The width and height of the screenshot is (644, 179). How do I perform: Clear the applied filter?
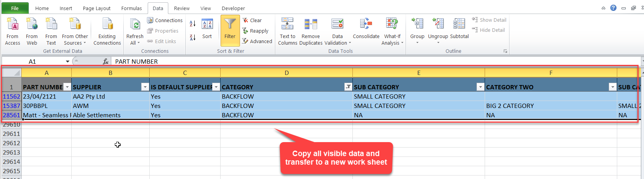coord(252,20)
